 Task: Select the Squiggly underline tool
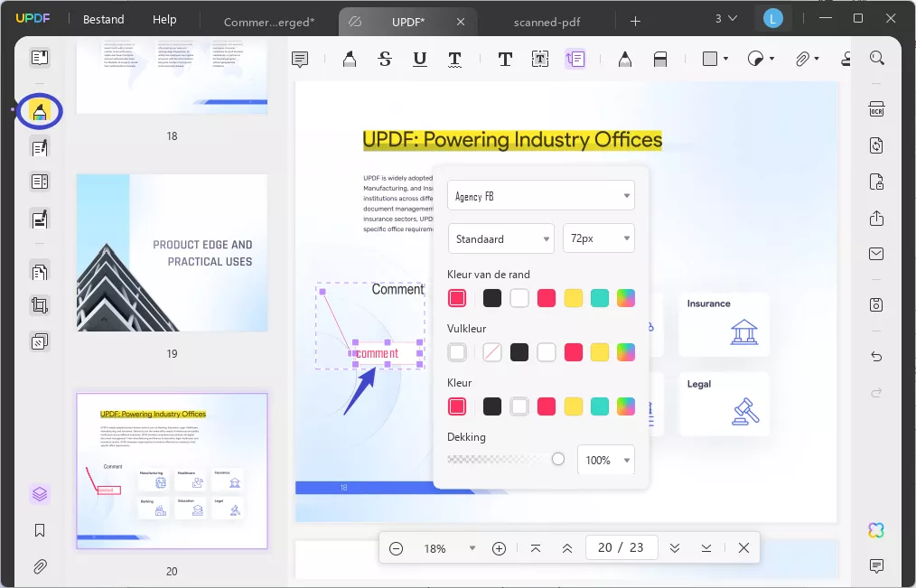454,59
